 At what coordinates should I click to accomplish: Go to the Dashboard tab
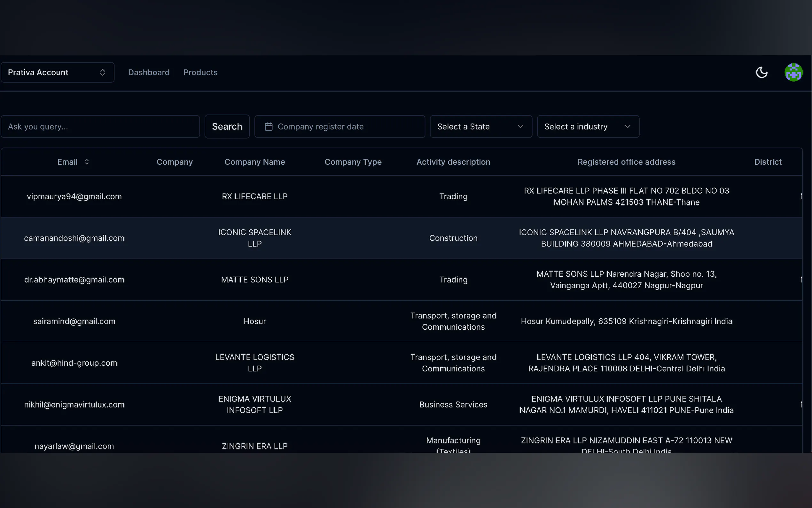pyautogui.click(x=149, y=72)
